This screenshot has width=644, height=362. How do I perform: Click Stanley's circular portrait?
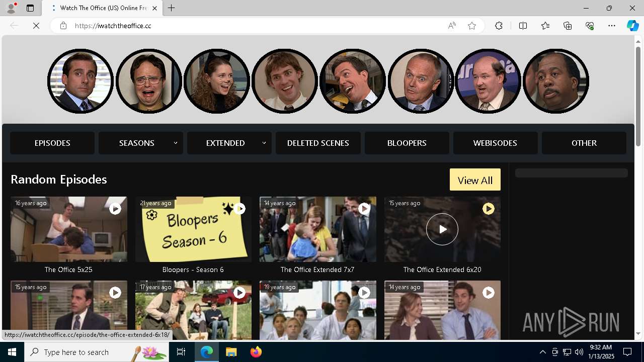(556, 81)
